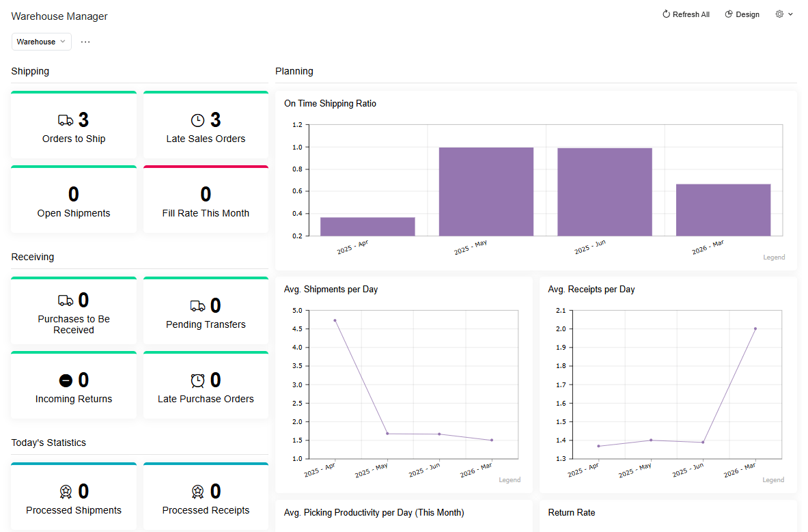
Task: Open the settings gear menu
Action: (x=780, y=14)
